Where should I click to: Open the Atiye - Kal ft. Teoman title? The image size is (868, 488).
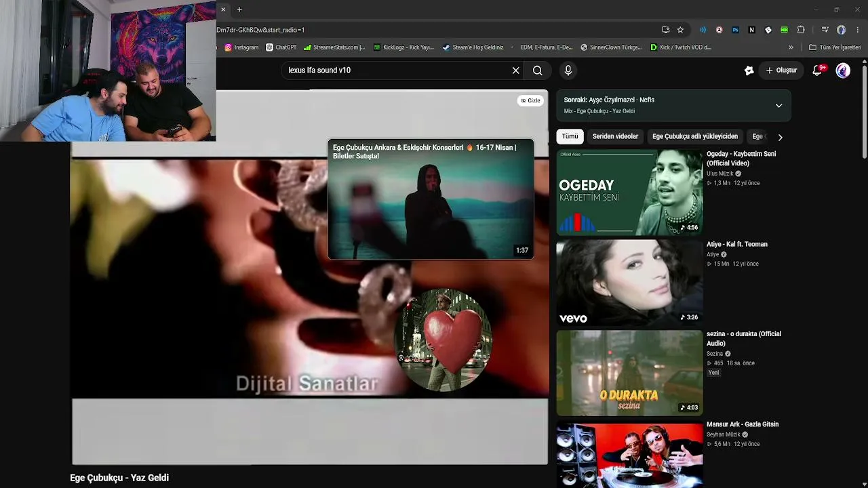coord(737,244)
